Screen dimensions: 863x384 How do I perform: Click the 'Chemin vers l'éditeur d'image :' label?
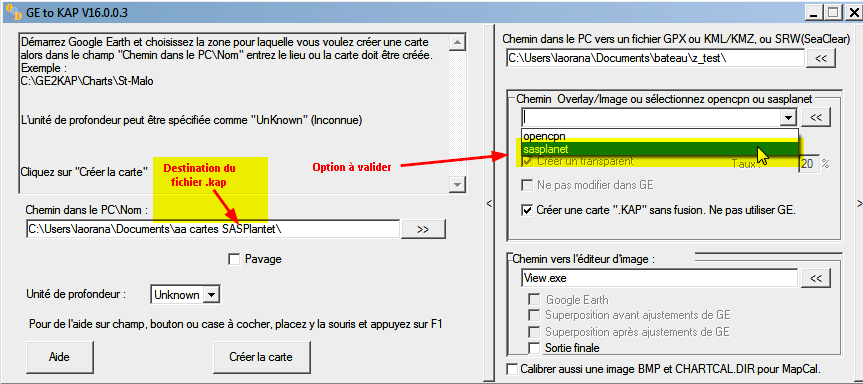click(583, 259)
